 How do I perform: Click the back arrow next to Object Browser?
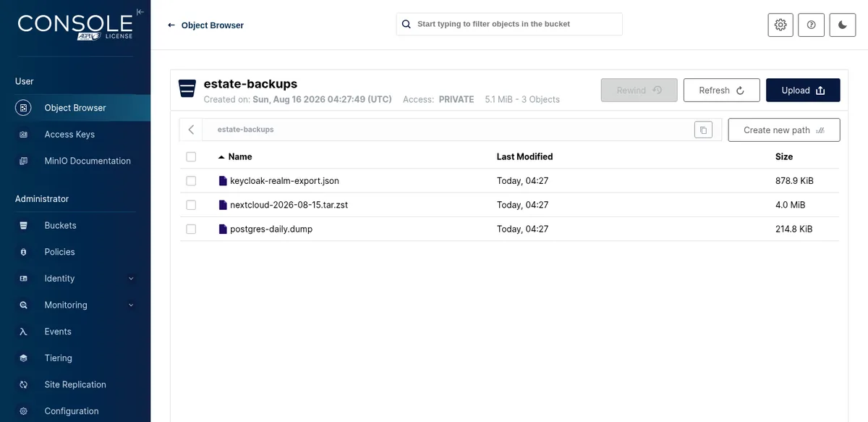point(171,25)
